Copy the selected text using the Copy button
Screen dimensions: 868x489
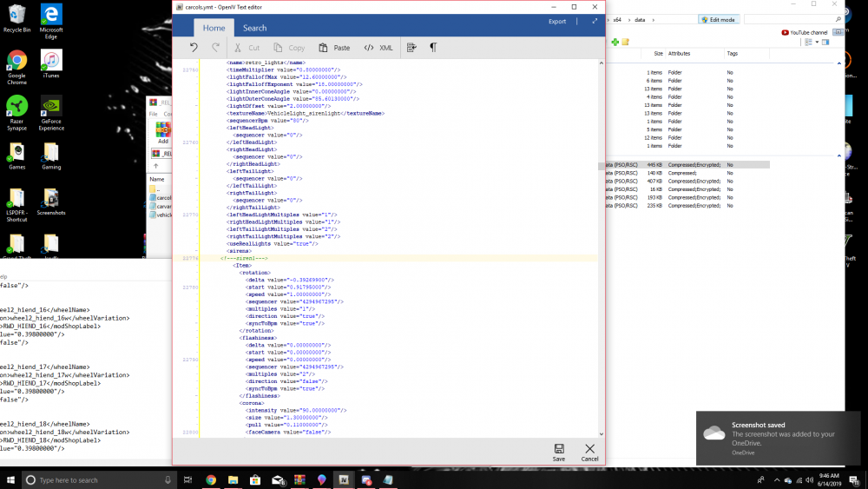click(289, 48)
